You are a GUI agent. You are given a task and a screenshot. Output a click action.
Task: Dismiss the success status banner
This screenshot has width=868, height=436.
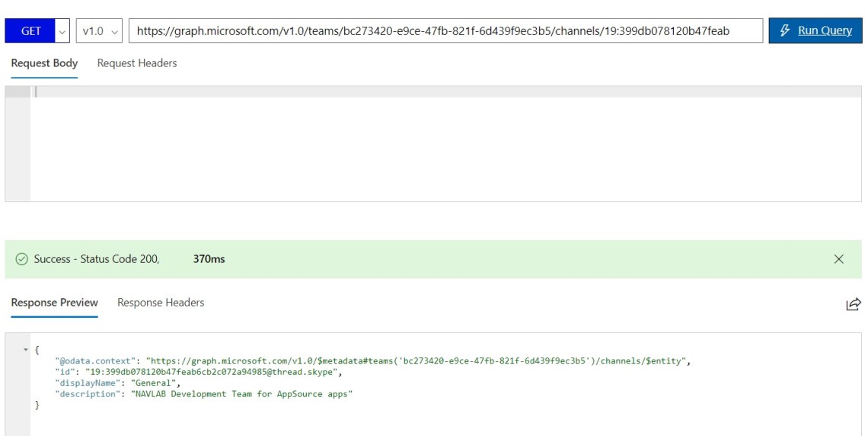coord(838,259)
